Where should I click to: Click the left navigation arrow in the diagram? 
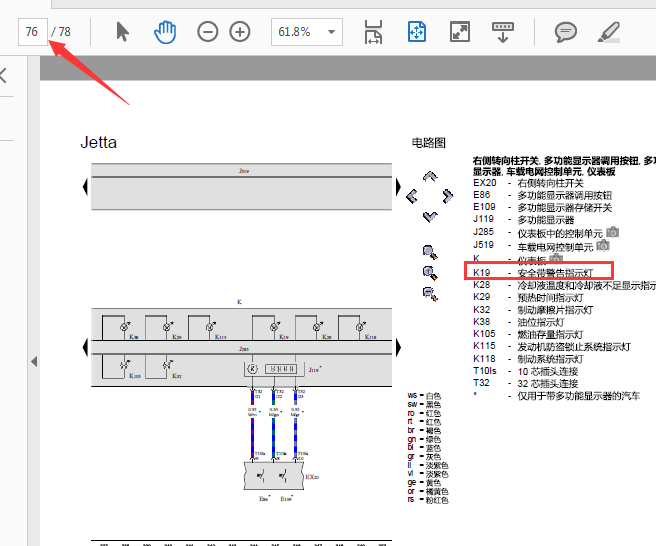(x=412, y=196)
